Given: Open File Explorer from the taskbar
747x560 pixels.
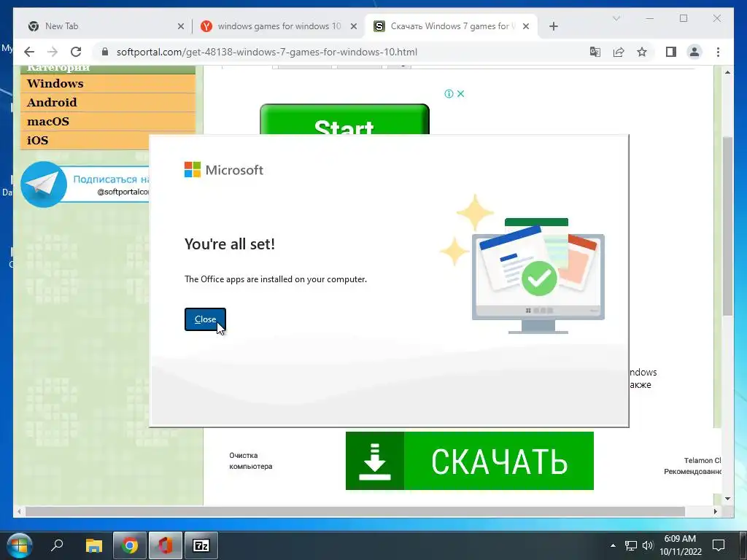Looking at the screenshot, I should (x=94, y=545).
